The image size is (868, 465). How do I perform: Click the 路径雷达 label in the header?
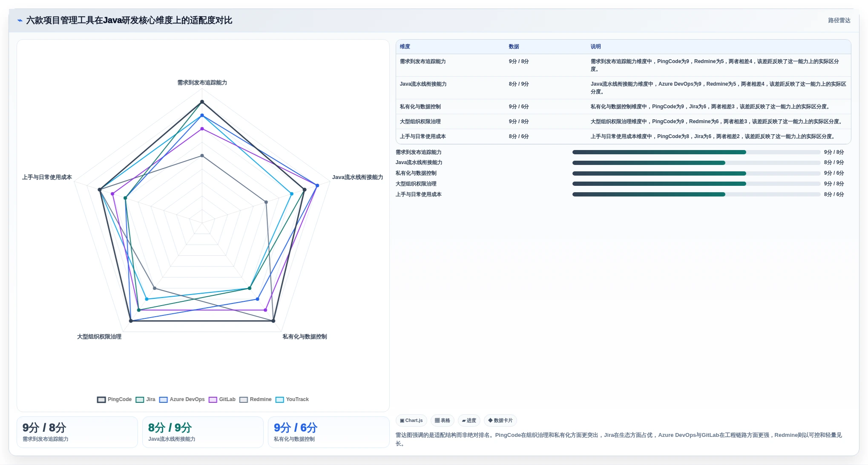839,20
